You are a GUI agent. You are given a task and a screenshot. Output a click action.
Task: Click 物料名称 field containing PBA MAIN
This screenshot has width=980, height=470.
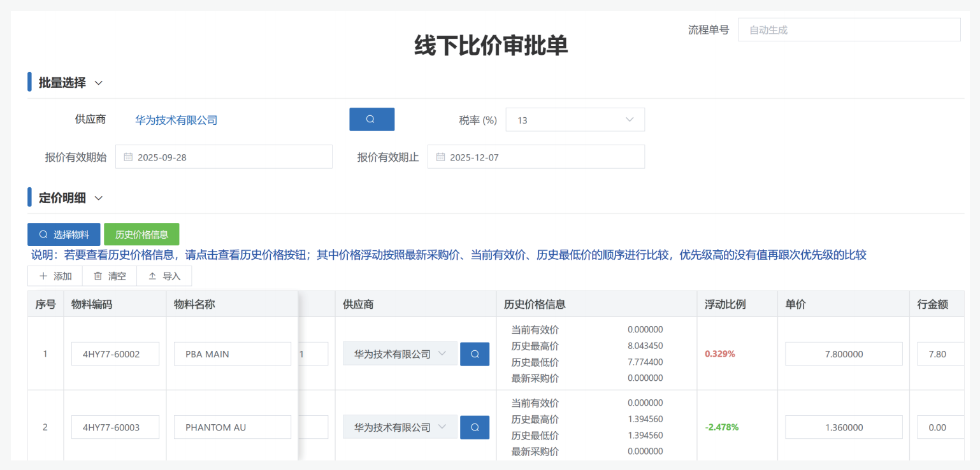pyautogui.click(x=232, y=354)
